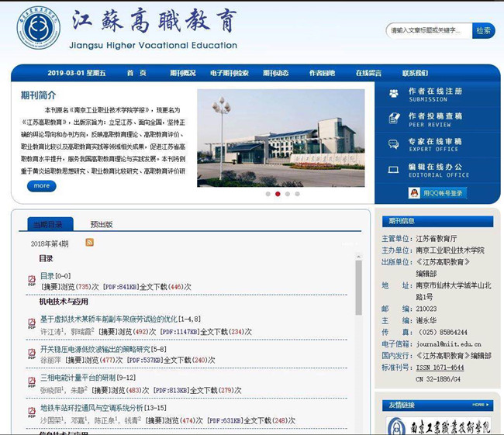
Task: Click the PDF icon for 目录[0-0]
Action: click(x=32, y=280)
